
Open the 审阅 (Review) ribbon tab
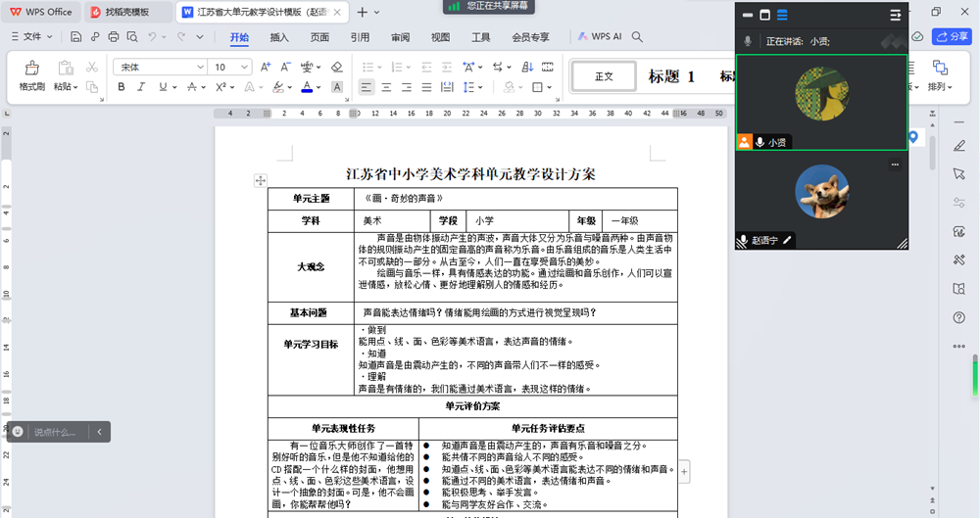point(400,37)
